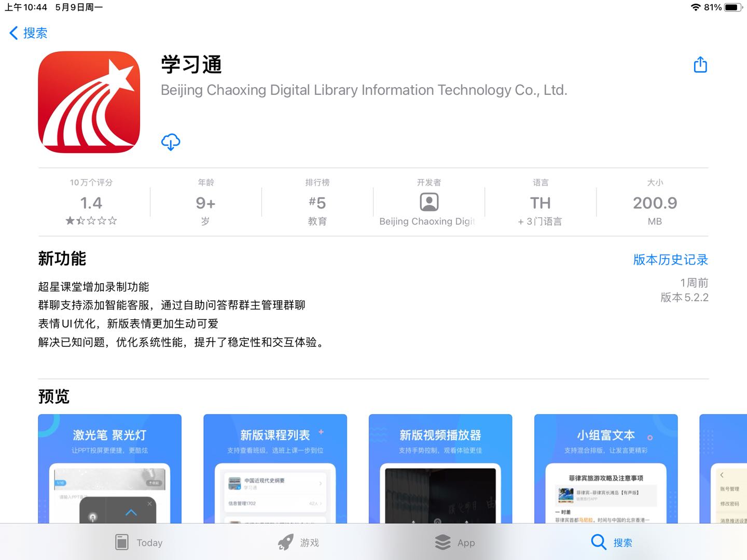
Task: Tap the 新功能 heading
Action: tap(62, 258)
